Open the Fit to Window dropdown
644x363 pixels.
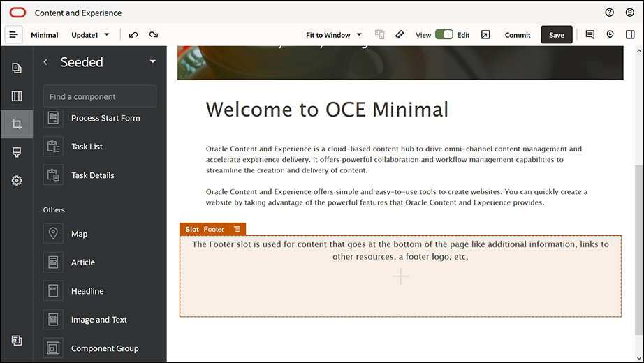coord(334,35)
